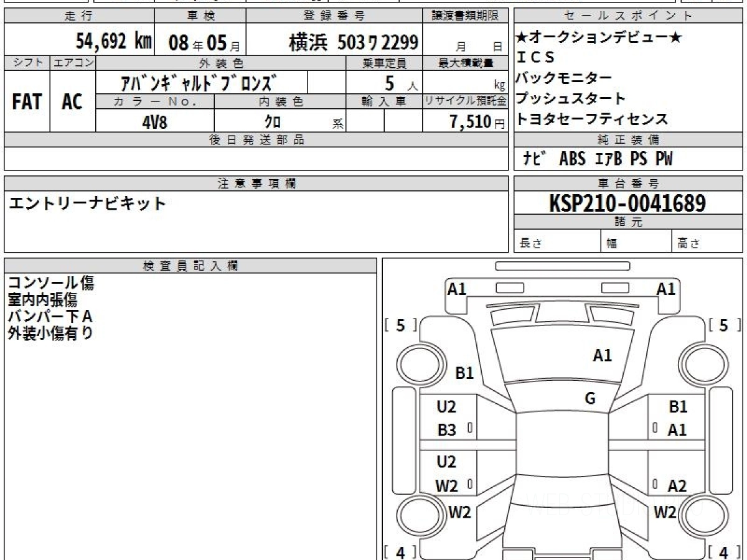Select the mileage value 54,692 km
This screenshot has height=560, width=747.
[114, 42]
